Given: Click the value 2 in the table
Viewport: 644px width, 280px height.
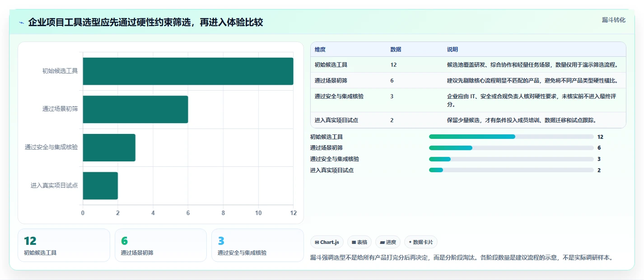Looking at the screenshot, I should click(392, 120).
